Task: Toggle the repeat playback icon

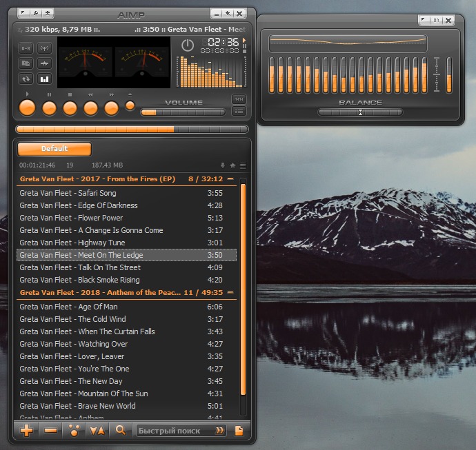Action: point(26,79)
